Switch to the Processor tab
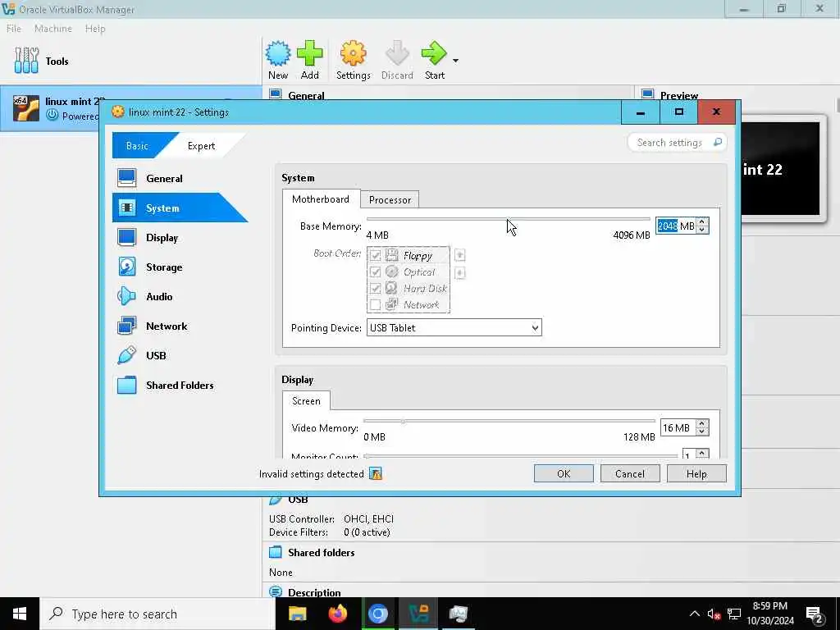The width and height of the screenshot is (840, 630). click(390, 200)
